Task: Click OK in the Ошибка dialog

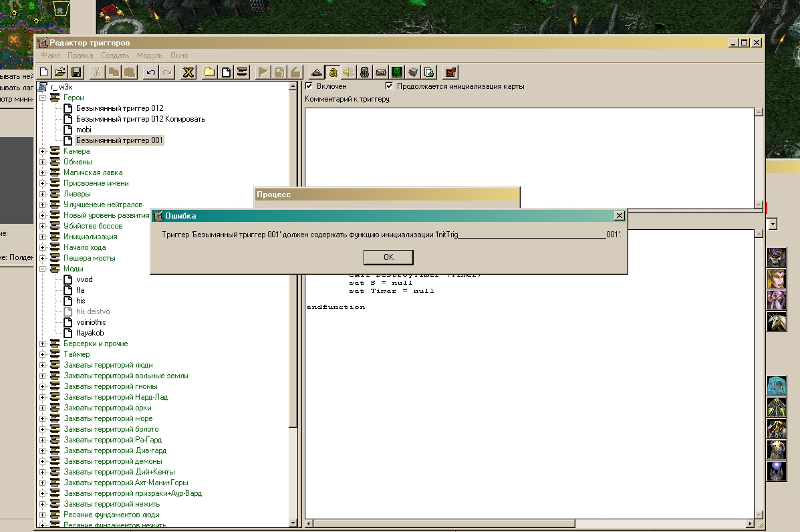Action: 388,257
